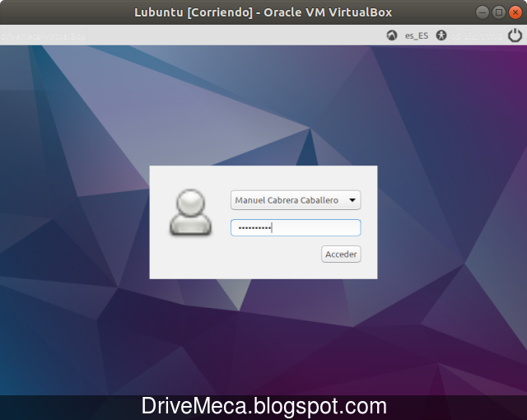
Task: Click the power button icon in the top panel
Action: [515, 35]
